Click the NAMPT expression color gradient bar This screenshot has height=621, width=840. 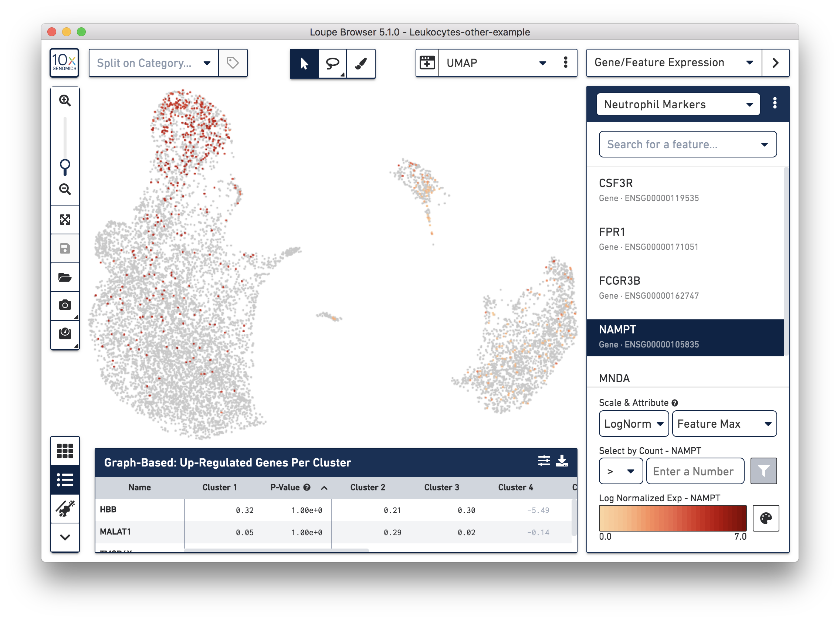pyautogui.click(x=672, y=518)
